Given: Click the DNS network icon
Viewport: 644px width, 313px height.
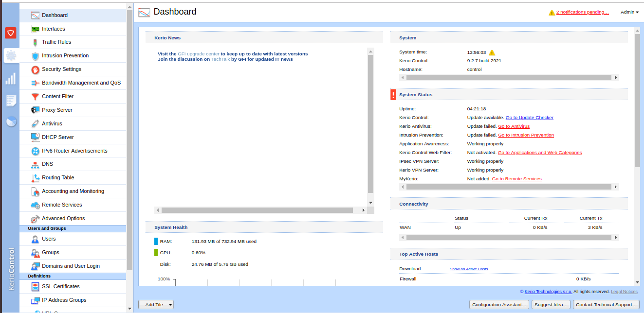Looking at the screenshot, I should [35, 164].
